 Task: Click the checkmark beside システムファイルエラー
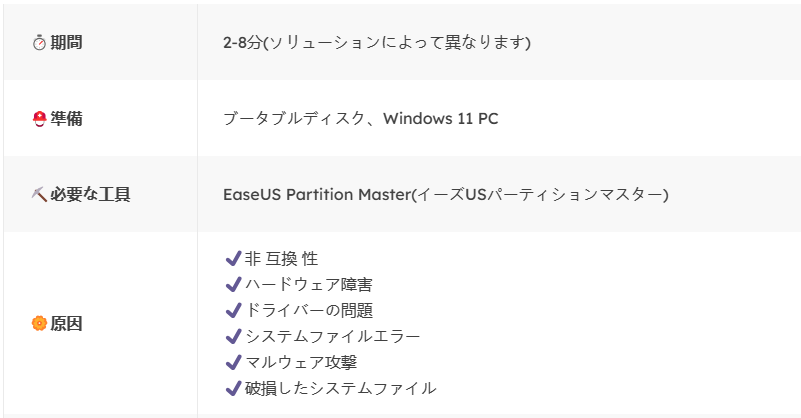[234, 337]
